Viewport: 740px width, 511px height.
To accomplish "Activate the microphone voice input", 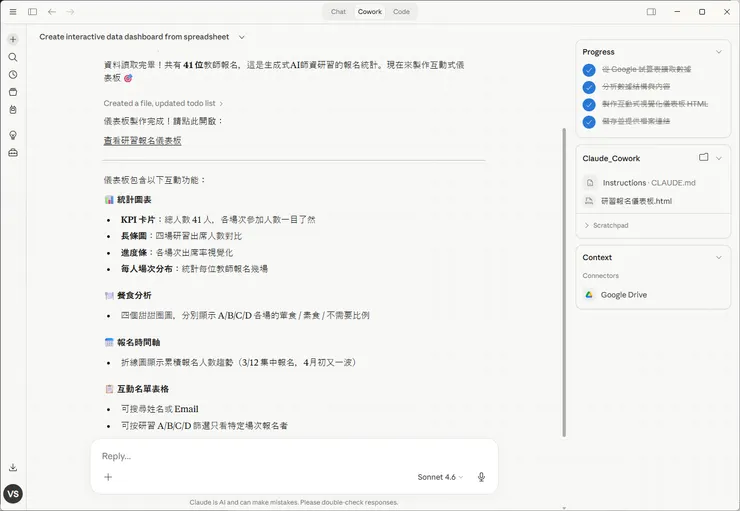I will [x=481, y=477].
